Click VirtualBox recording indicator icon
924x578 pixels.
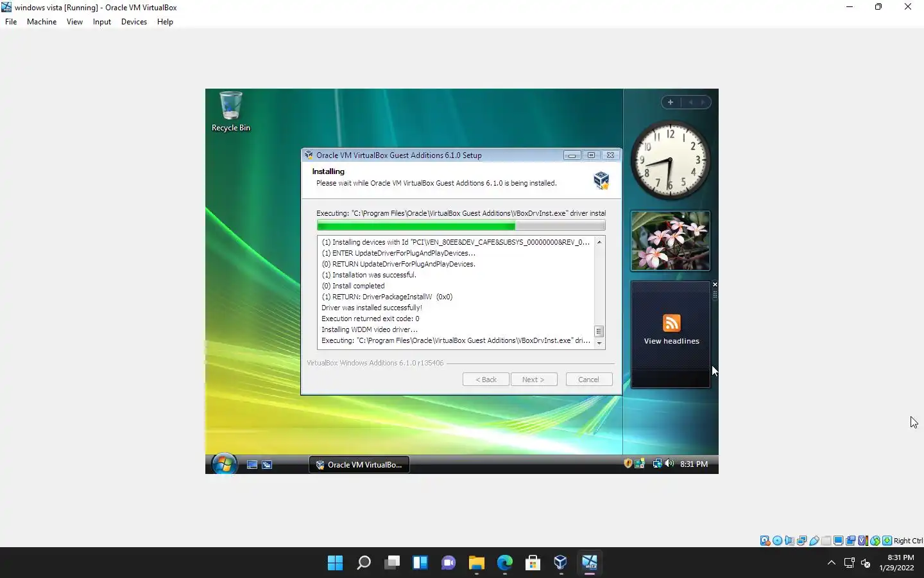[850, 541]
